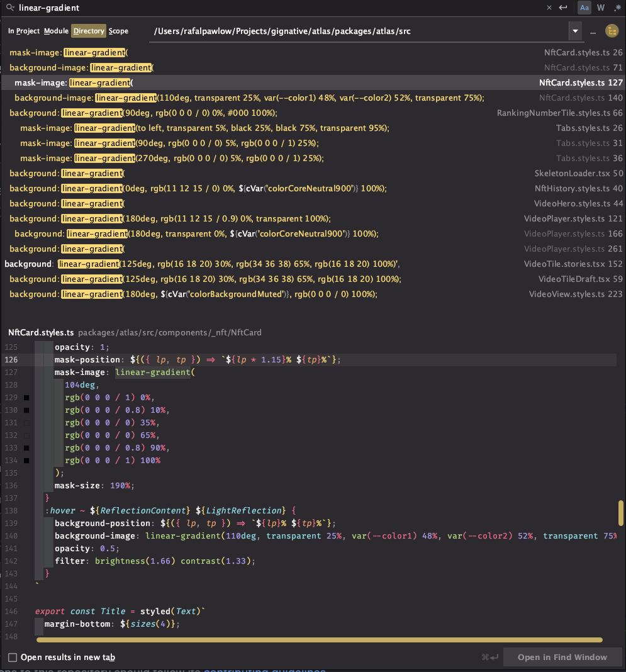
Task: Select result at Tabs.styles.ts line 26
Action: pyautogui.click(x=313, y=128)
